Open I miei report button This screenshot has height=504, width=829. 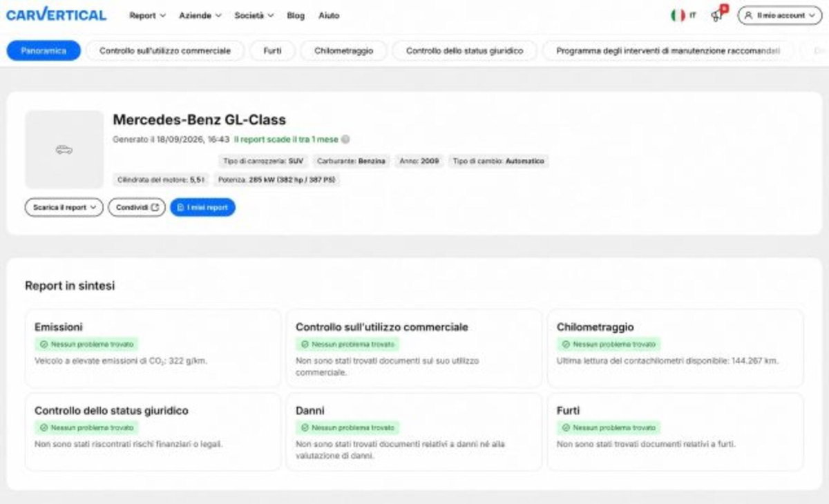tap(202, 207)
